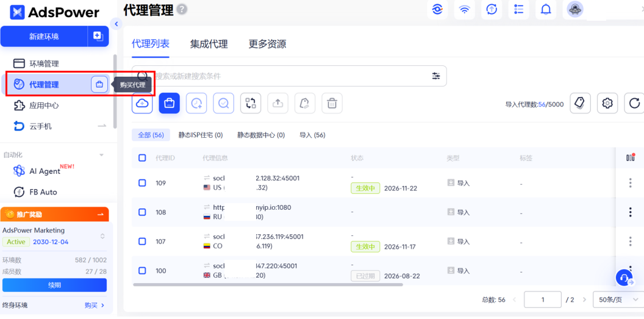The image size is (644, 319).
Task: Open the notifications bell
Action: click(x=546, y=9)
